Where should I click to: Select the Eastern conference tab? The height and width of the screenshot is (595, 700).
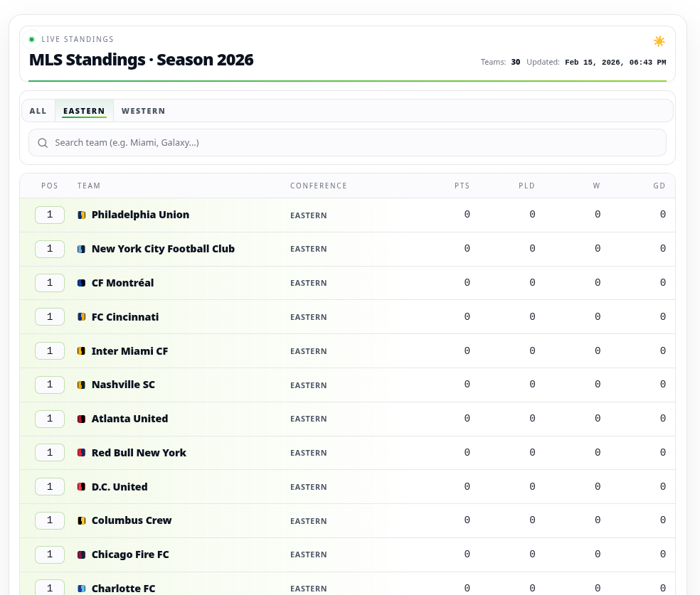(84, 111)
